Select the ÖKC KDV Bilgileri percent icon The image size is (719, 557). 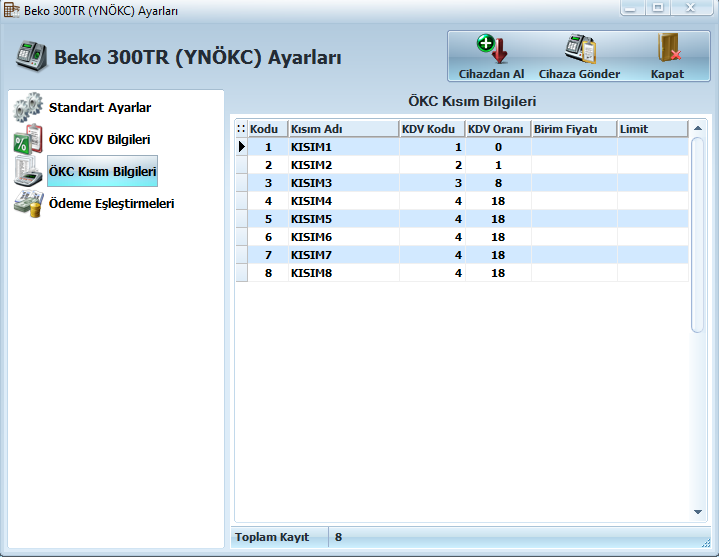(x=28, y=140)
